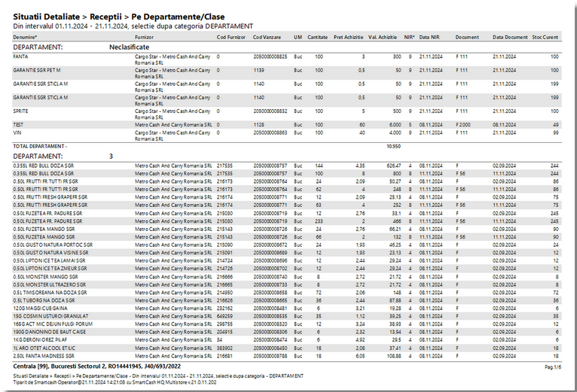The image size is (577, 392).
Task: Click the 'Document' column header
Action: (467, 37)
